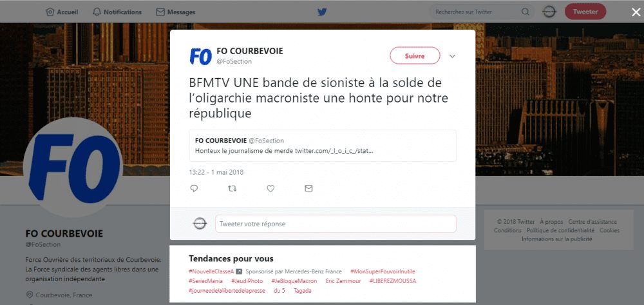Click the envelope direct message icon under the tweet

(308, 188)
